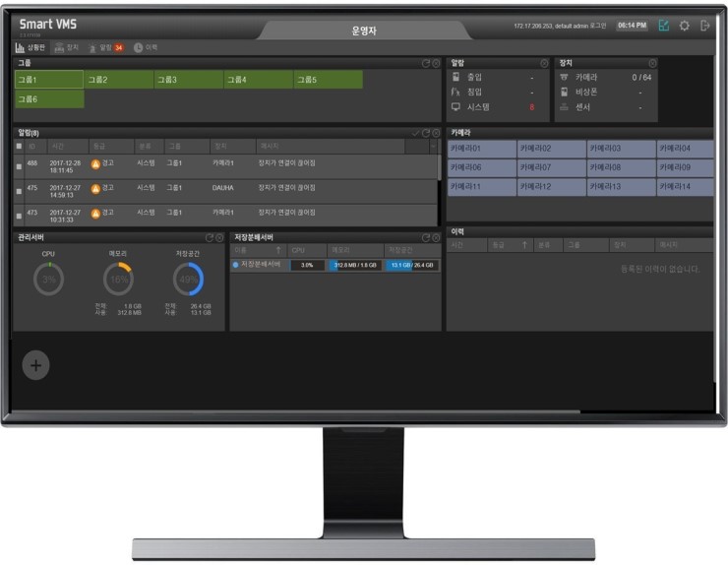
Task: Open the 알람 tab with badge 34
Action: 106,47
